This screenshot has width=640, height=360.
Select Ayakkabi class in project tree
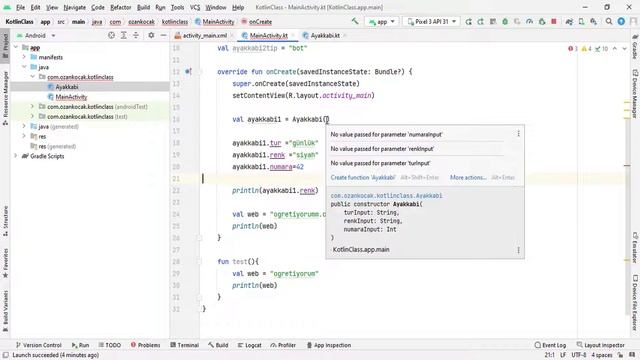coord(67,87)
